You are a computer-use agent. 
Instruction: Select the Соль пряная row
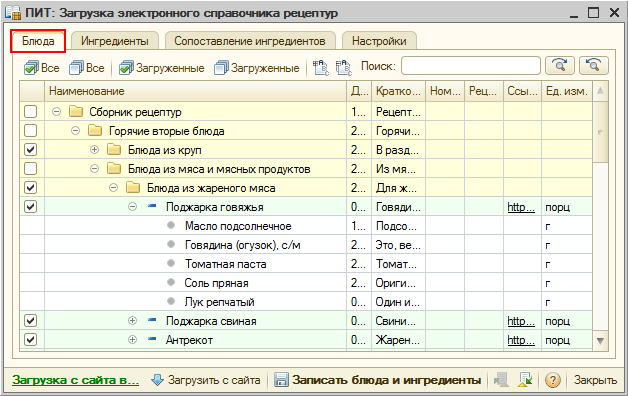306,282
